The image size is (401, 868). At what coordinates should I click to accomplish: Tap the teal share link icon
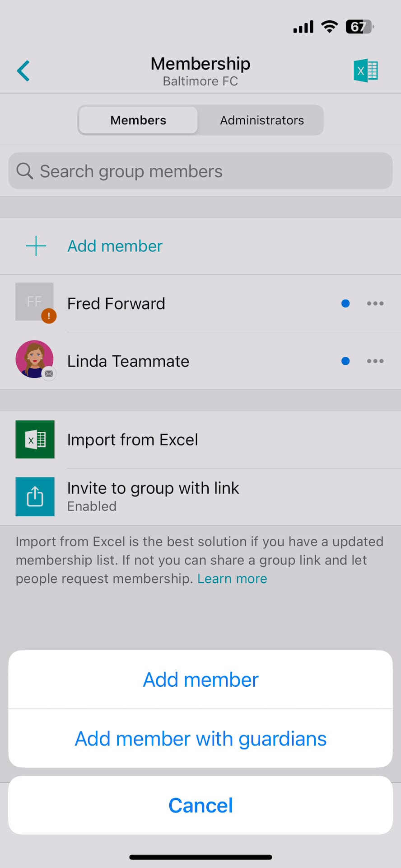35,497
